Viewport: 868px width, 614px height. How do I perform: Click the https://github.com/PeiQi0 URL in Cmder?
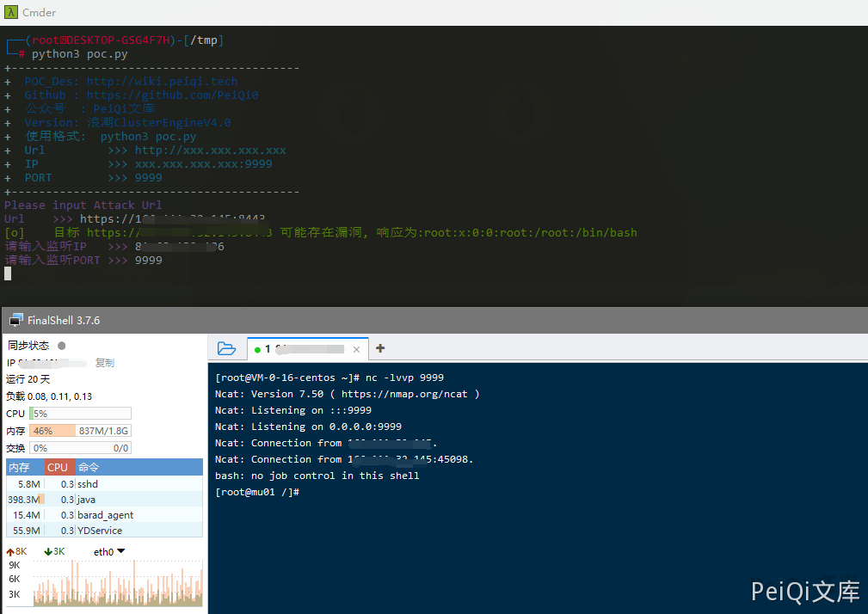click(x=172, y=95)
